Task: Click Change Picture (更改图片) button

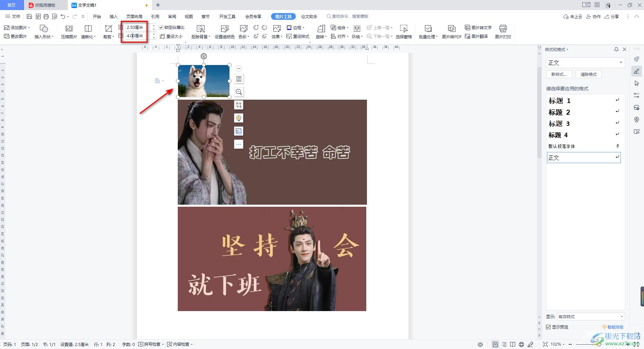Action: tap(15, 36)
